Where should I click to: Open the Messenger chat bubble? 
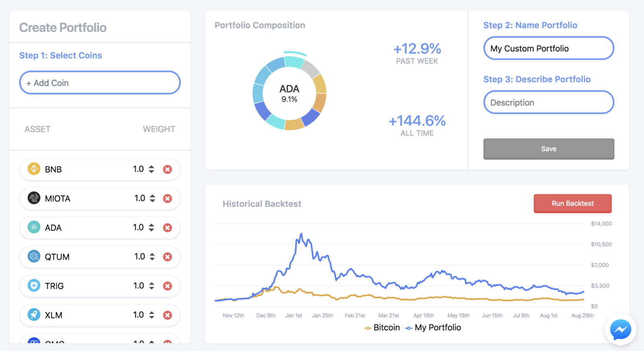tap(620, 330)
